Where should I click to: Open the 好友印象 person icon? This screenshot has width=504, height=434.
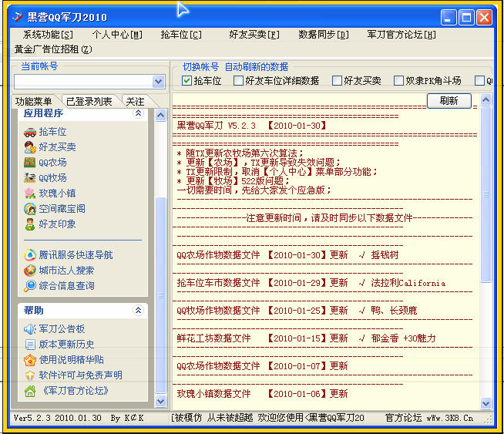pyautogui.click(x=30, y=224)
